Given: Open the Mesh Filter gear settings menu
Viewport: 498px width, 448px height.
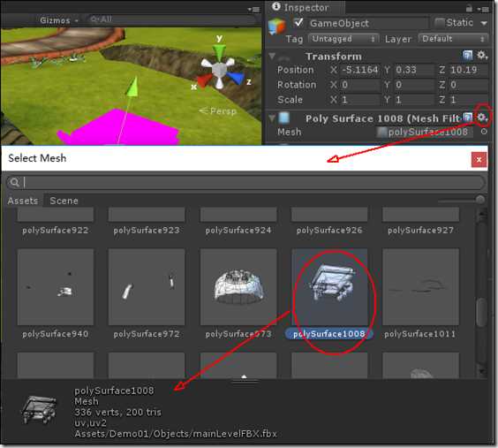Looking at the screenshot, I should point(482,118).
